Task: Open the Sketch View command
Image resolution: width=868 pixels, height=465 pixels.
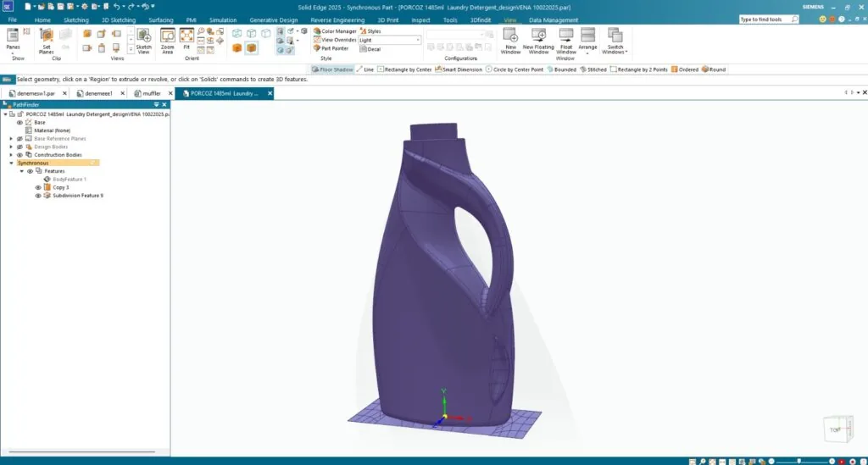Action: (143, 41)
